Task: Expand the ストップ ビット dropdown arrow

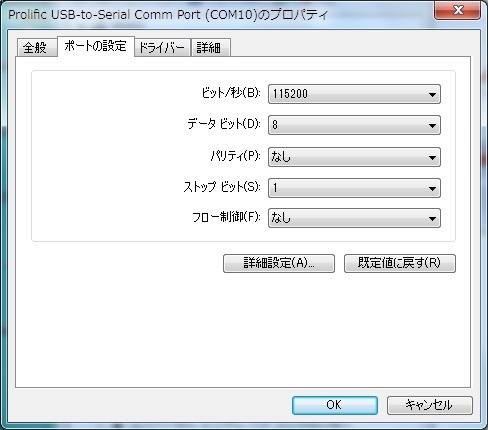Action: click(x=432, y=188)
